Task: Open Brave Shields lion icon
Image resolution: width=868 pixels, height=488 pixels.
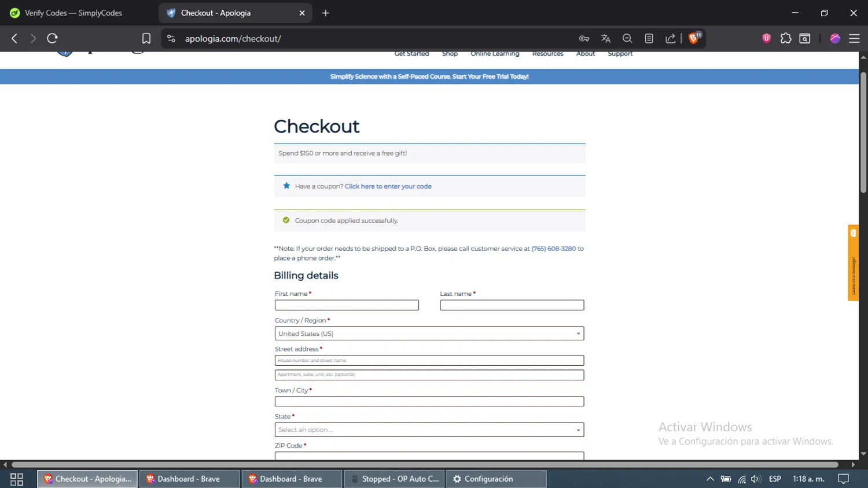Action: tap(694, 38)
